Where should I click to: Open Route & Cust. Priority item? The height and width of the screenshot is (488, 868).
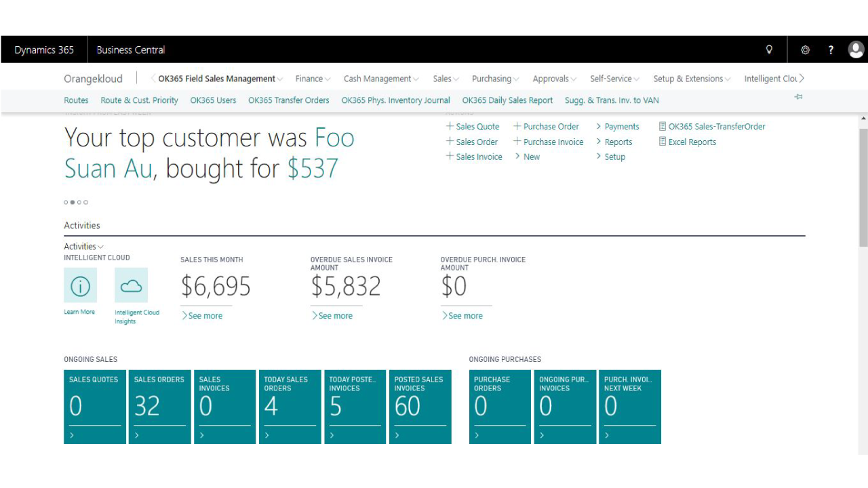[x=139, y=100]
